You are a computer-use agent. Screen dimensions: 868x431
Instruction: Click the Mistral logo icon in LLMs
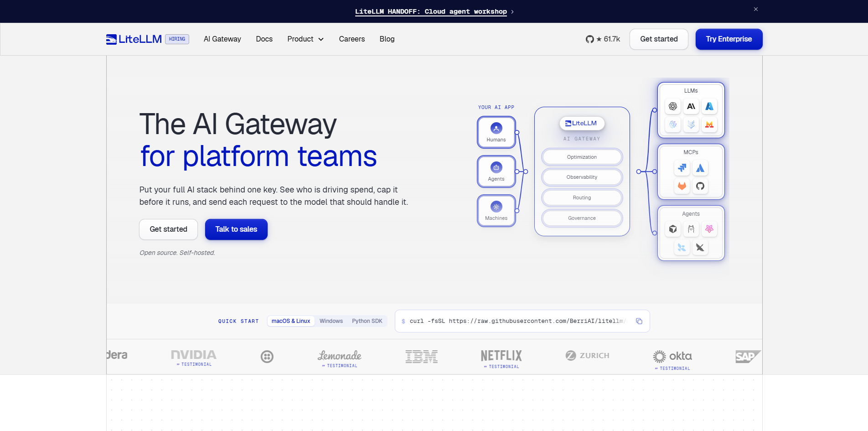coord(709,125)
